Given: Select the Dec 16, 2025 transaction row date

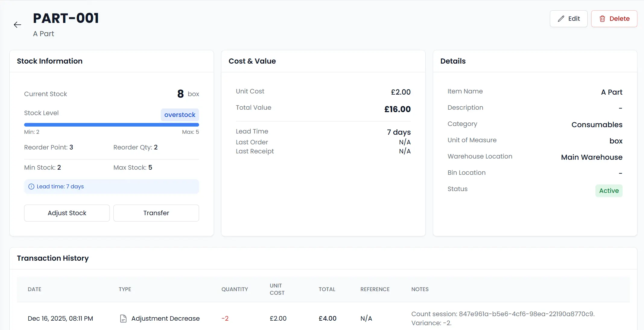Looking at the screenshot, I should click(x=60, y=318).
